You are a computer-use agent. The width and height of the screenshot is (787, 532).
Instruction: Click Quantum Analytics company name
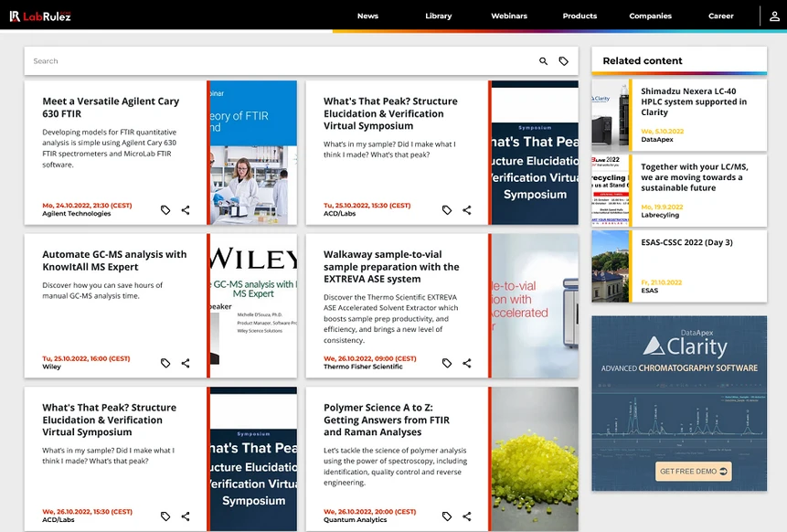355,520
